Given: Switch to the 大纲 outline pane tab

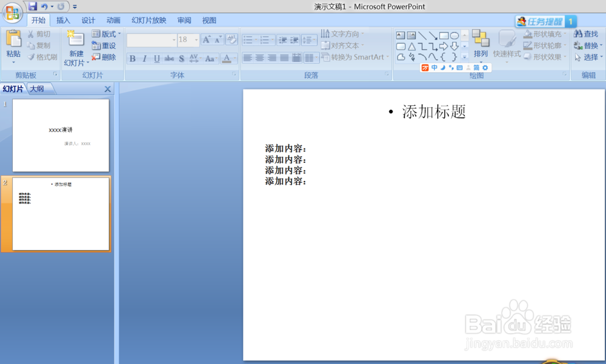Looking at the screenshot, I should (x=37, y=89).
